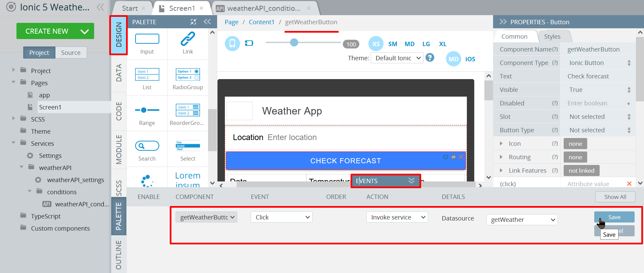The image size is (644, 273).
Task: Click Enter location input on canvas
Action: [x=292, y=137]
